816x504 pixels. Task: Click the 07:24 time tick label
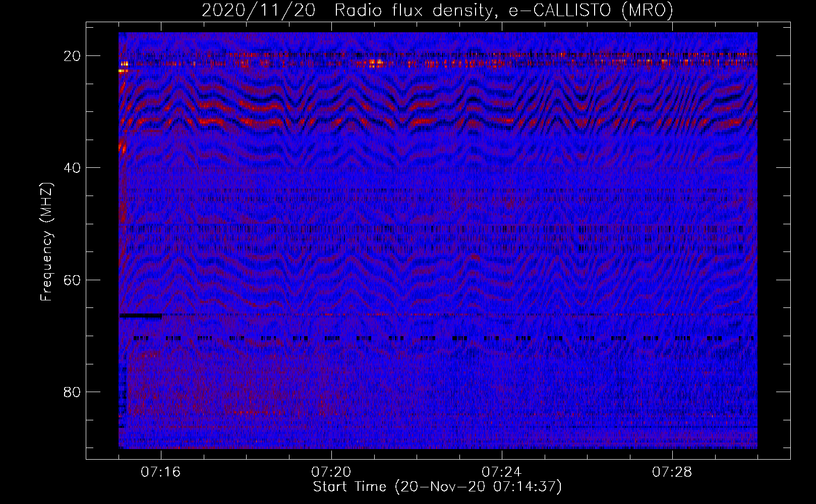pyautogui.click(x=502, y=472)
